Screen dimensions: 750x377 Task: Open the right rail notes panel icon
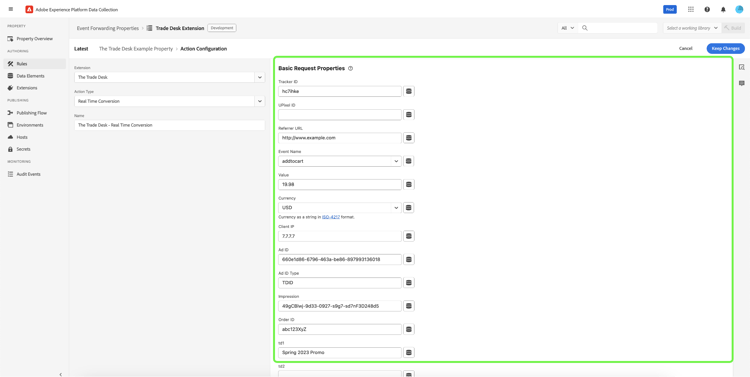[x=741, y=67]
